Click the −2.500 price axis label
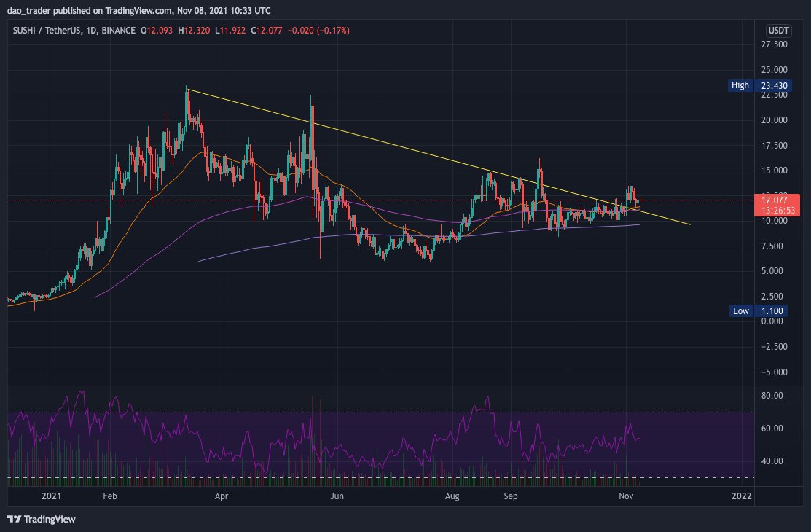 775,347
